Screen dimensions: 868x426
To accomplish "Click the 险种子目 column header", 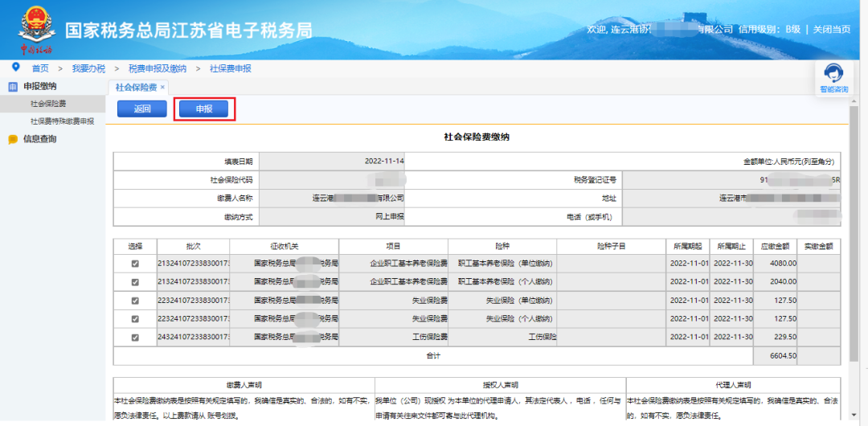I will (611, 246).
